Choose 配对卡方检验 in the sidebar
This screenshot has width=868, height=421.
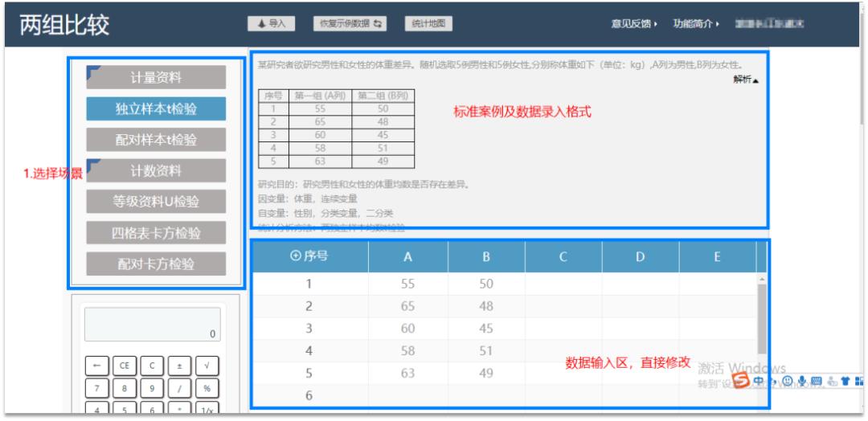(x=156, y=264)
